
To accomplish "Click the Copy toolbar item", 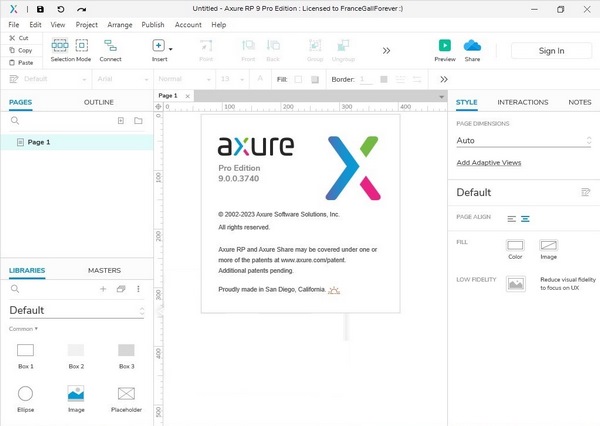I will tap(21, 50).
